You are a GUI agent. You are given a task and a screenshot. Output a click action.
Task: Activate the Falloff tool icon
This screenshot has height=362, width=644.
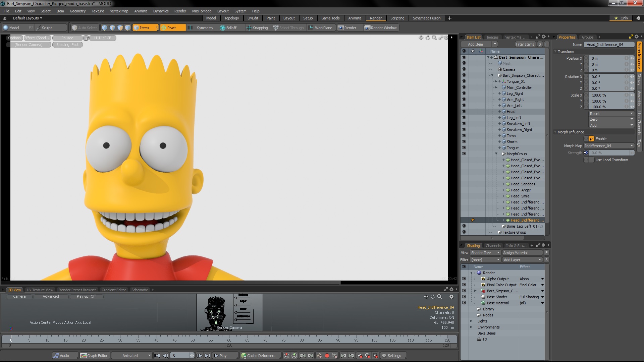click(x=222, y=28)
